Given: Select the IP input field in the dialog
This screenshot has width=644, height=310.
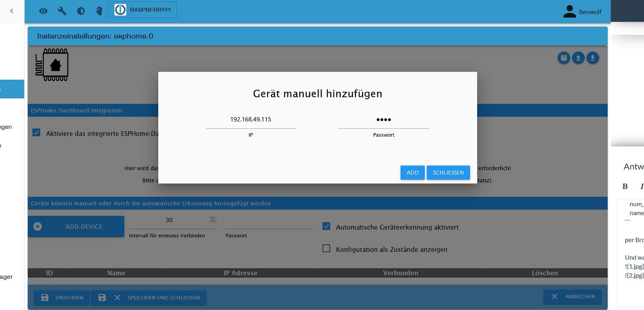Looking at the screenshot, I should click(x=250, y=119).
